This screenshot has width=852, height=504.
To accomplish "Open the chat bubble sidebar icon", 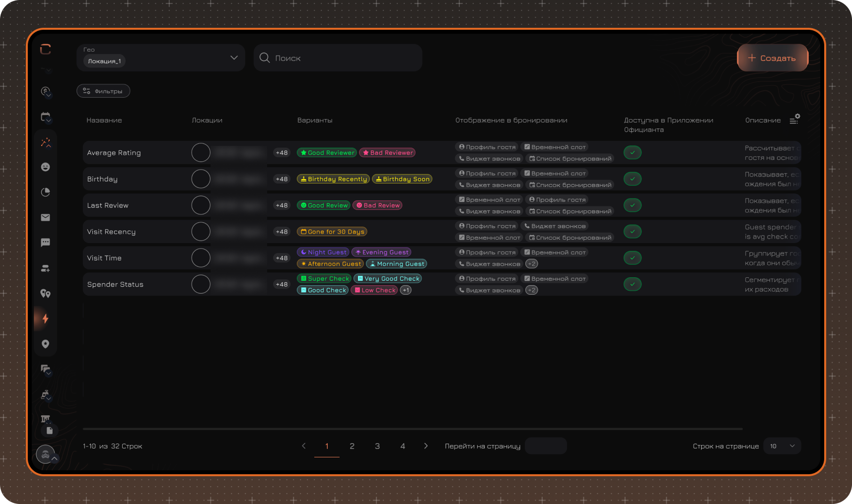I will (x=45, y=243).
